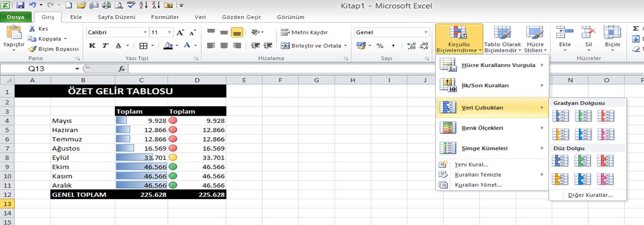Align text to middle of cell
This screenshot has height=225, width=644.
[224, 32]
